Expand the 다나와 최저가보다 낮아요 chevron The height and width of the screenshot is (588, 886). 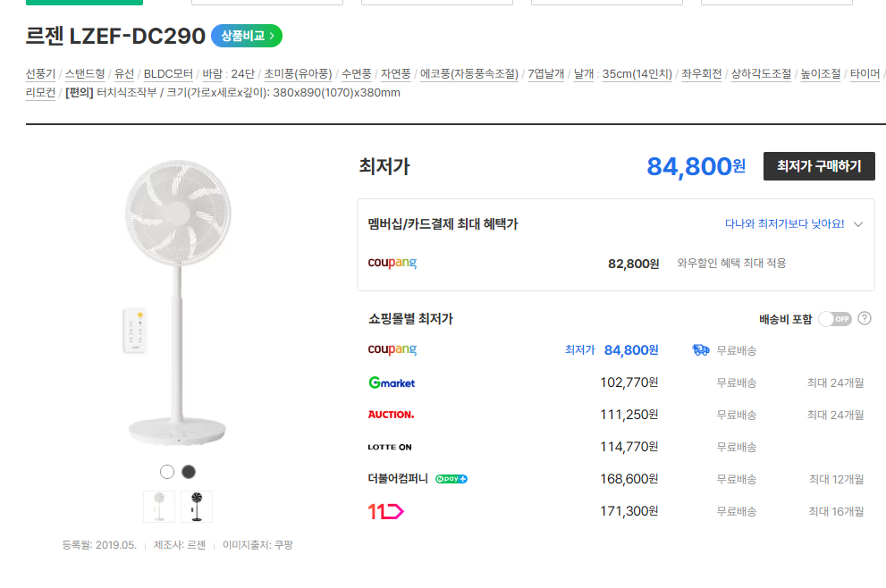point(858,224)
